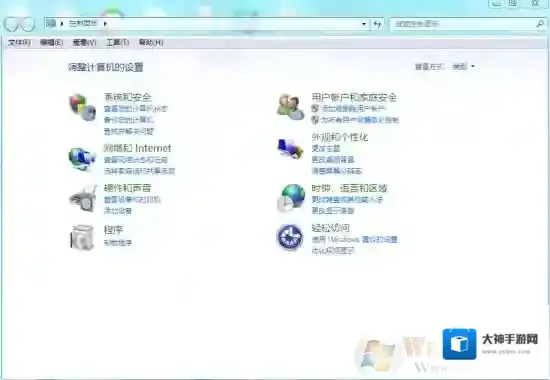Click 查看网络状态和任务 link
This screenshot has width=550, height=380.
tap(136, 160)
